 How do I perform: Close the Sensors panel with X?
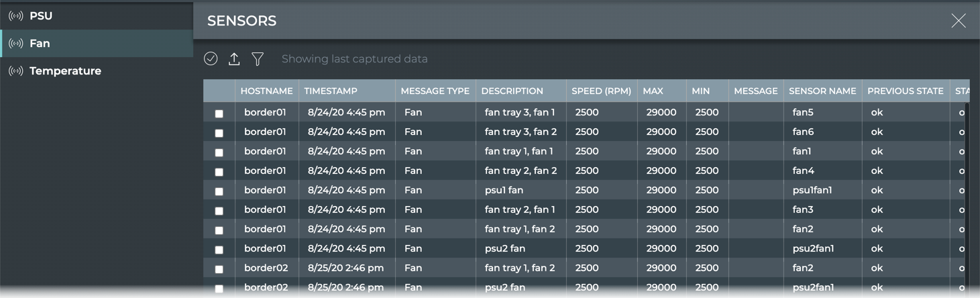pos(958,21)
